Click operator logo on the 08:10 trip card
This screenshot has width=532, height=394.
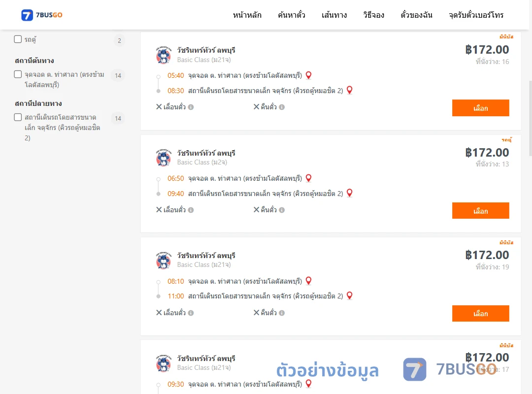164,261
